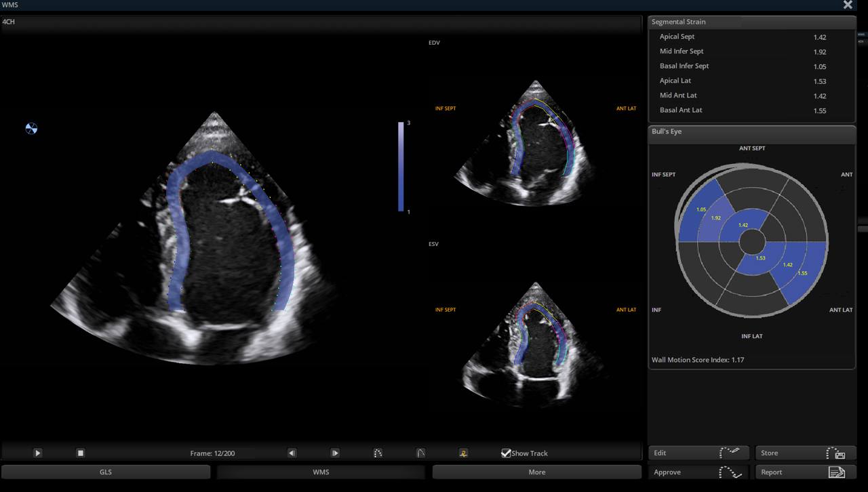
Task: Click the solid contour outline icon
Action: point(420,453)
